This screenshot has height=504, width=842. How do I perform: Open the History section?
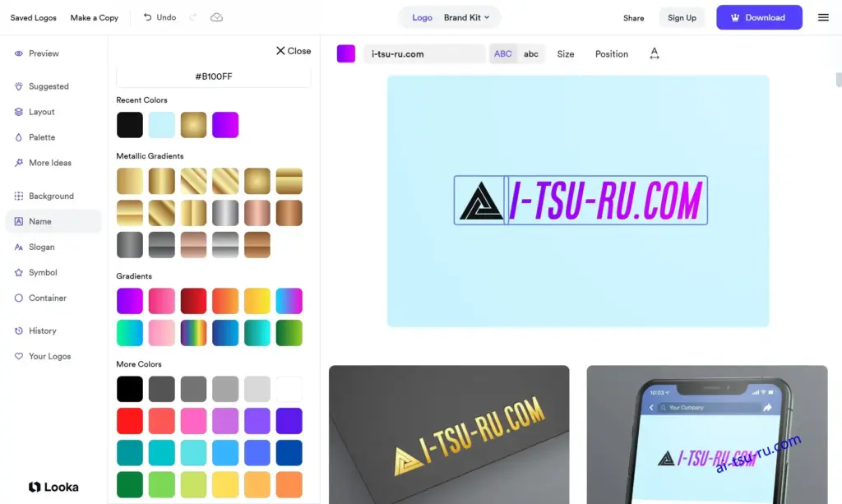coord(35,331)
